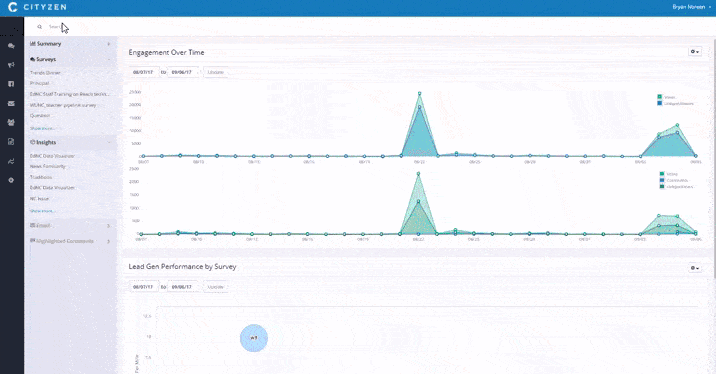Click the Engagement Over Time heading

click(x=166, y=53)
